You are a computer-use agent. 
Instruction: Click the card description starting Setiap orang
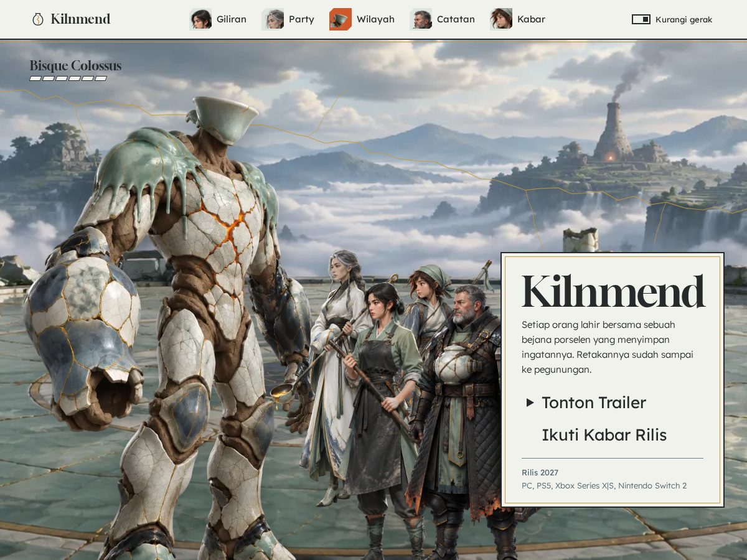point(608,347)
